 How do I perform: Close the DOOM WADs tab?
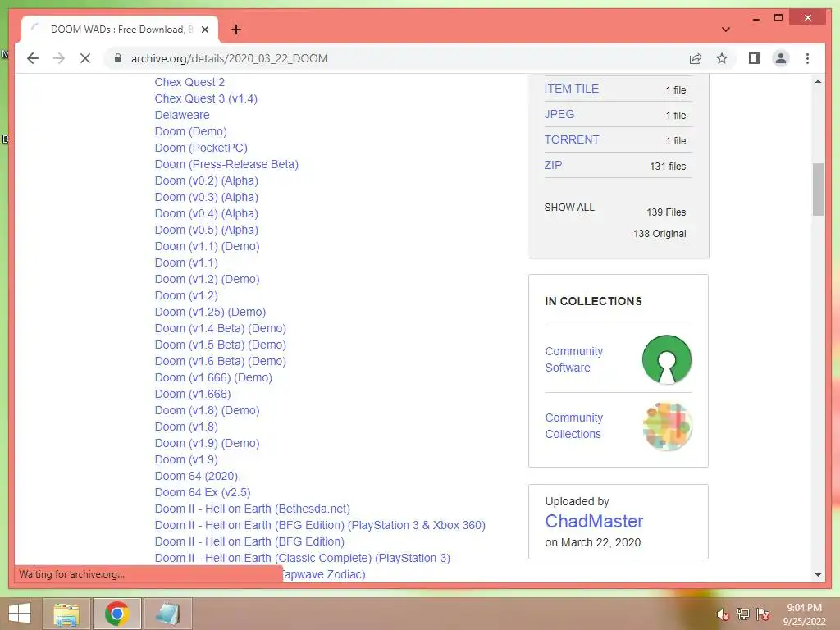pos(204,30)
